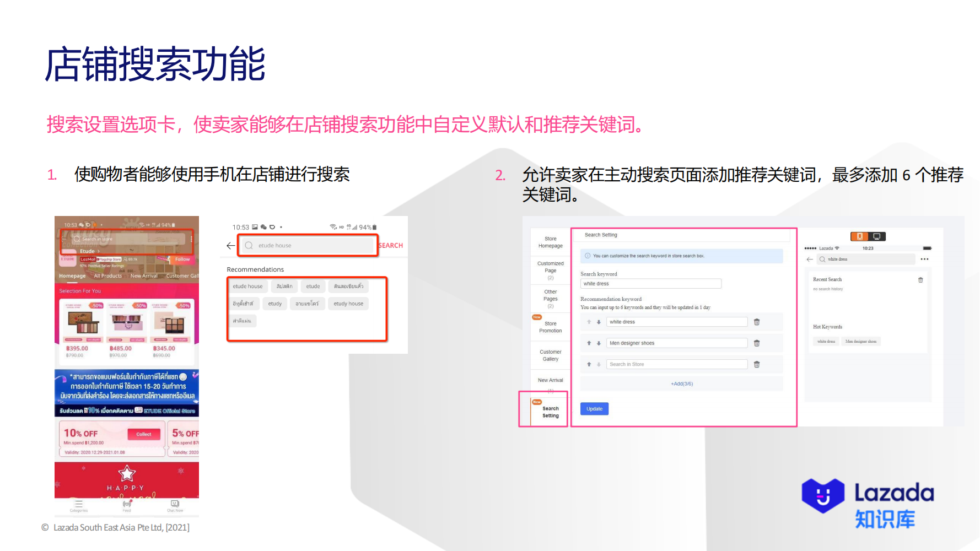Click the 'Search in store' bar on Etude page
Image resolution: width=980 pixels, height=551 pixels.
[x=127, y=239]
